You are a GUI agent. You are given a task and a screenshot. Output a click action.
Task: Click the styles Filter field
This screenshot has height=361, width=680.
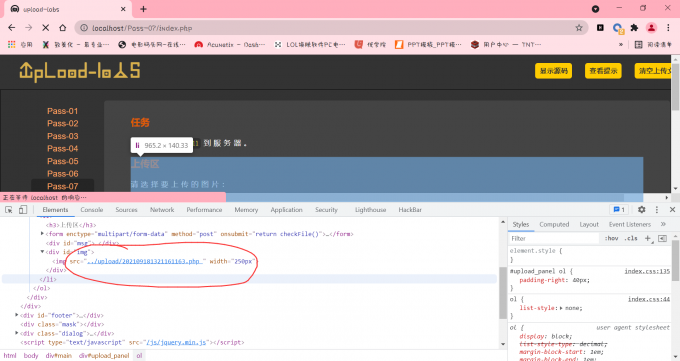(553, 238)
